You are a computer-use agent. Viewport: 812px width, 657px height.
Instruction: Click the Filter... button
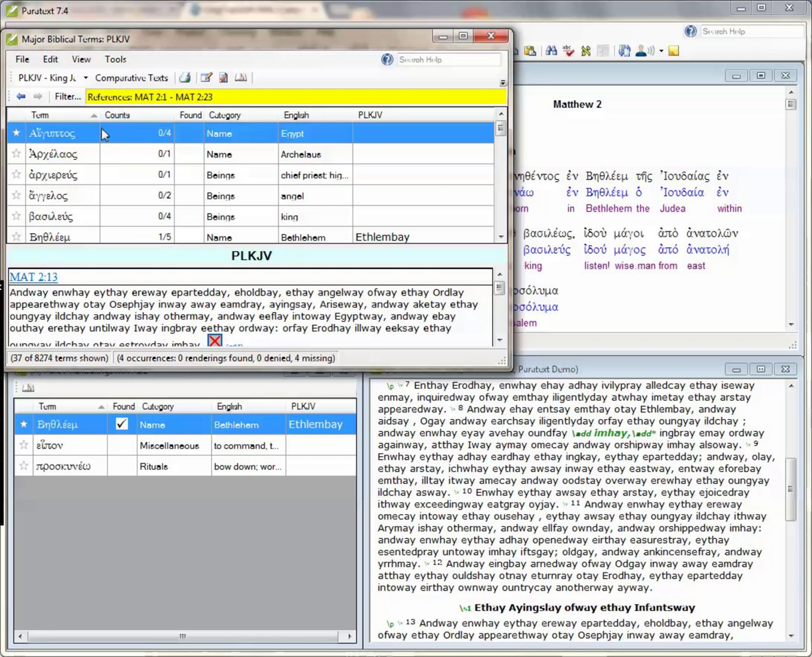[x=67, y=96]
